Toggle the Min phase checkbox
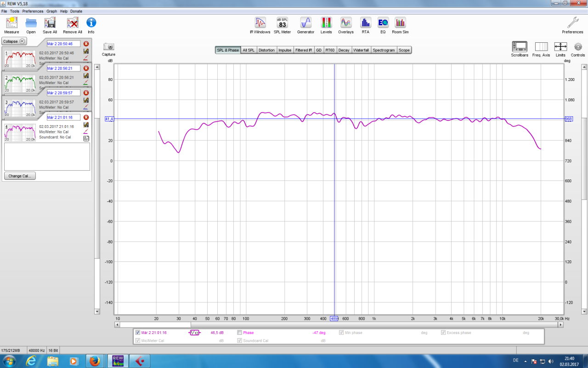This screenshot has width=588, height=368. (341, 333)
